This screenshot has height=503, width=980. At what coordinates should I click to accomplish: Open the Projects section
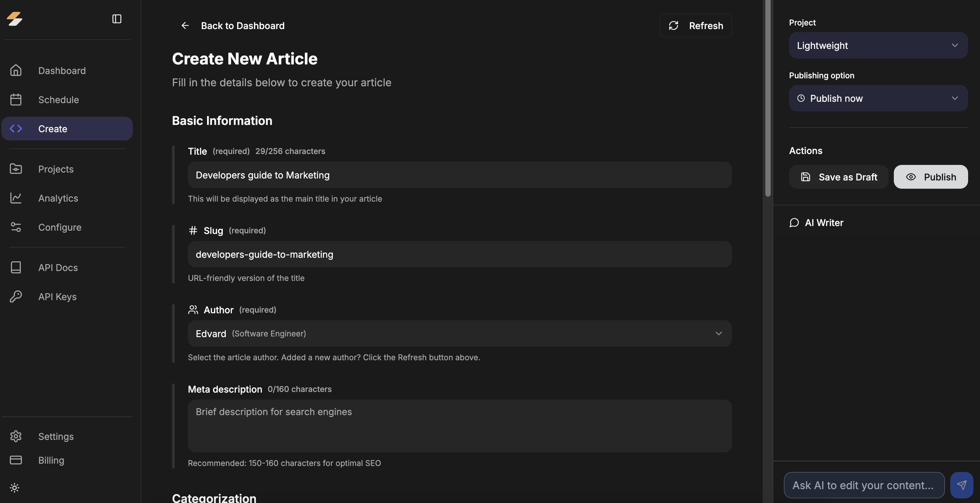pos(55,169)
